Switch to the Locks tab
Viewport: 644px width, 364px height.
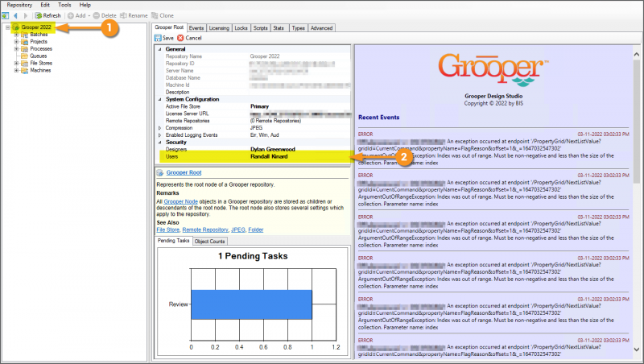[241, 28]
